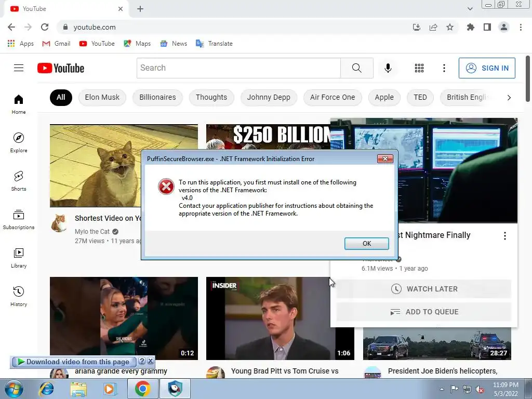532x399 pixels.
Task: Select the Air Force One chip
Action: (x=332, y=97)
